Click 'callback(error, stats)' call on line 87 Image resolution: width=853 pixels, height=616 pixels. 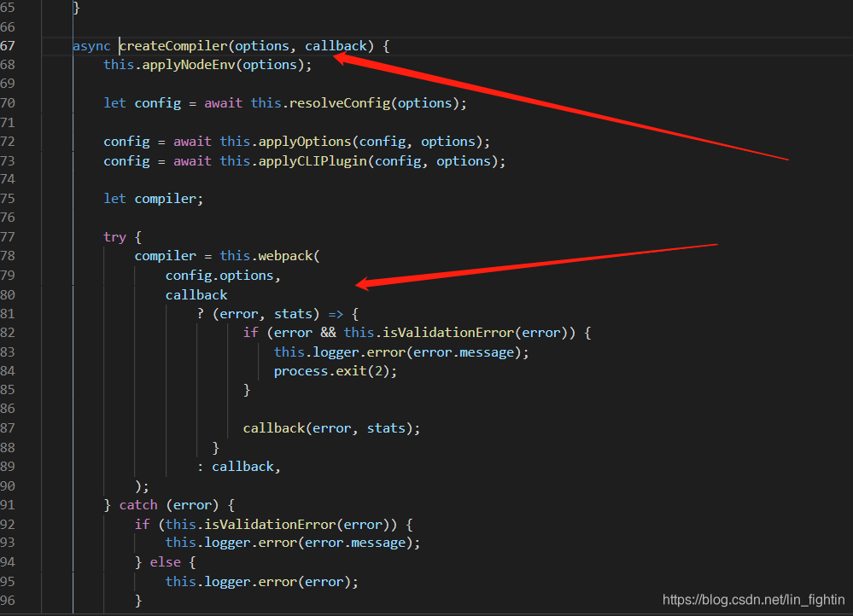tap(328, 428)
